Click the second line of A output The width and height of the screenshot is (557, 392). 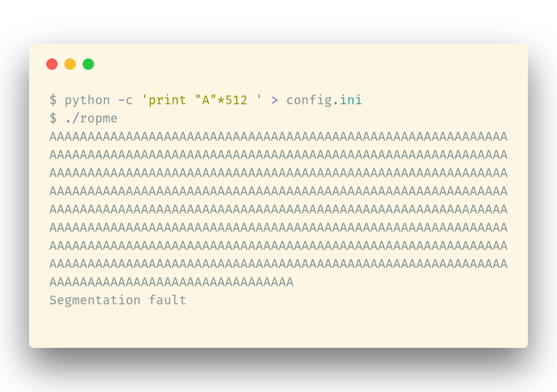click(278, 155)
